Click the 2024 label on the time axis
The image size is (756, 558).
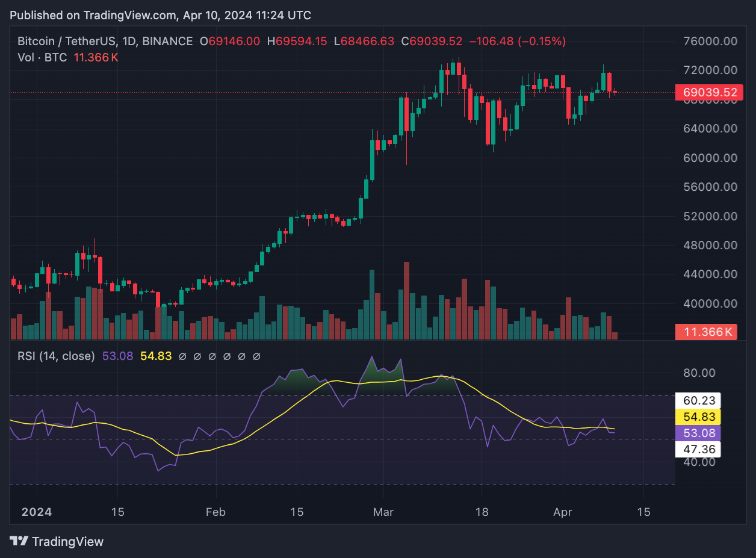tap(37, 512)
